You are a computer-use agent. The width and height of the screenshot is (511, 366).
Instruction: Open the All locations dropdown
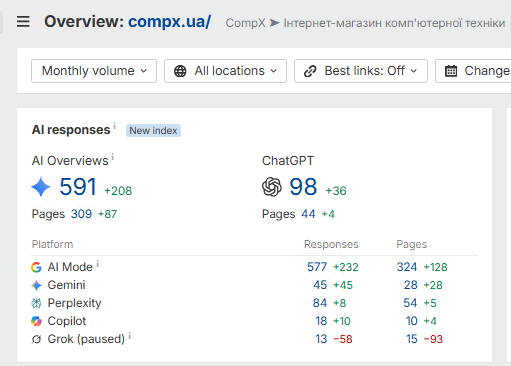click(225, 71)
